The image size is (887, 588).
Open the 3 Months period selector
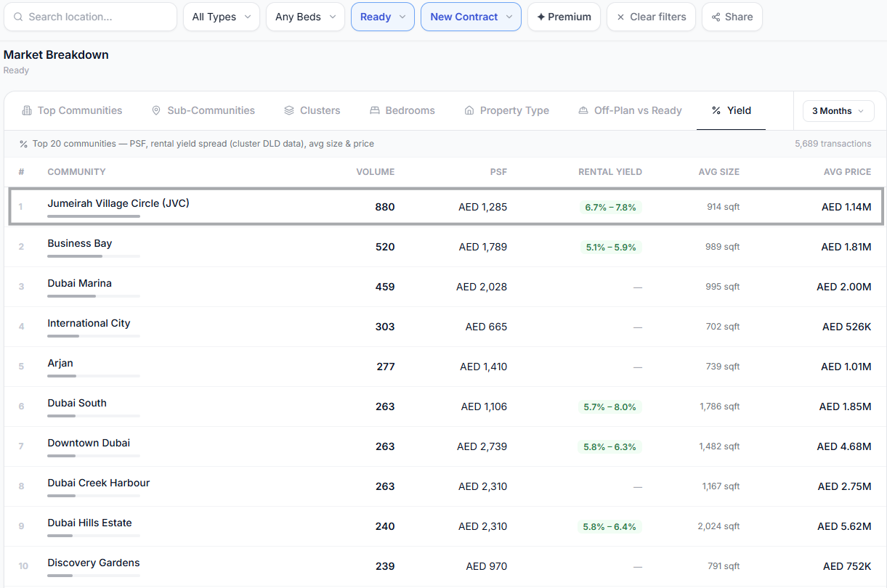point(838,111)
